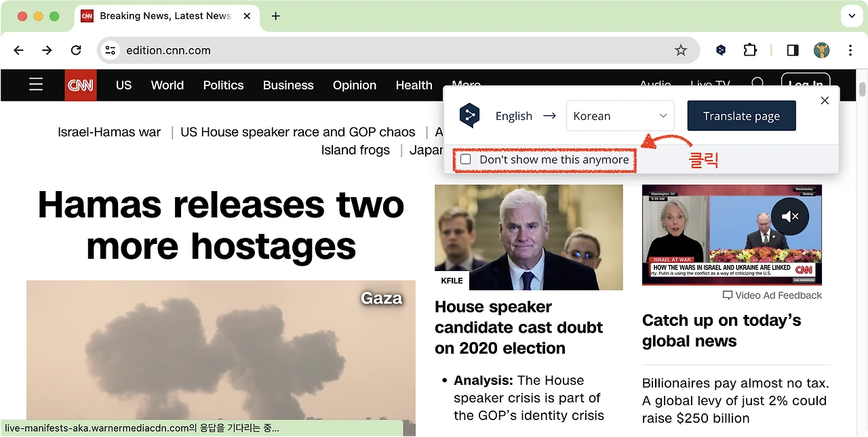Open the tab search chevron
The image size is (868, 437).
[852, 16]
